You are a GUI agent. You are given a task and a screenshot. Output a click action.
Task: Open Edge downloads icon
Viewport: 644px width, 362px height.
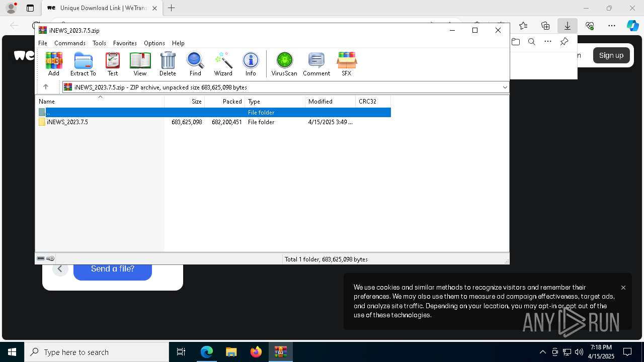pos(567,26)
